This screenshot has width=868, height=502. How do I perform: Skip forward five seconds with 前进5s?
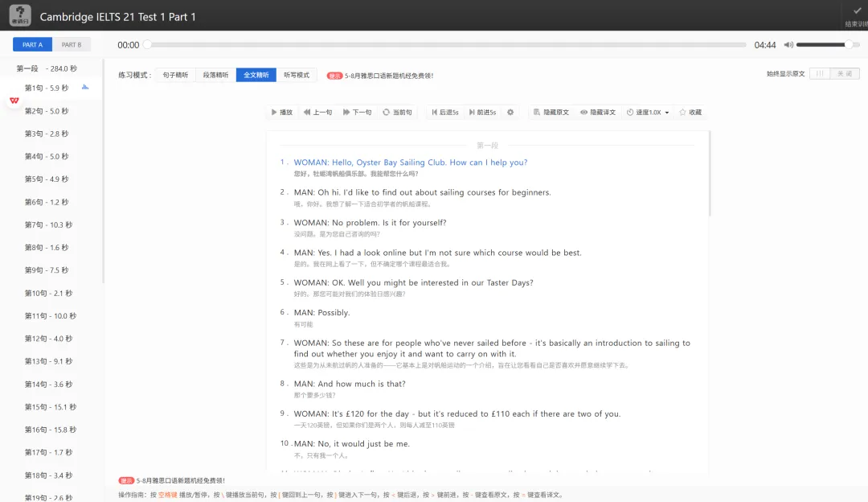[x=482, y=113]
